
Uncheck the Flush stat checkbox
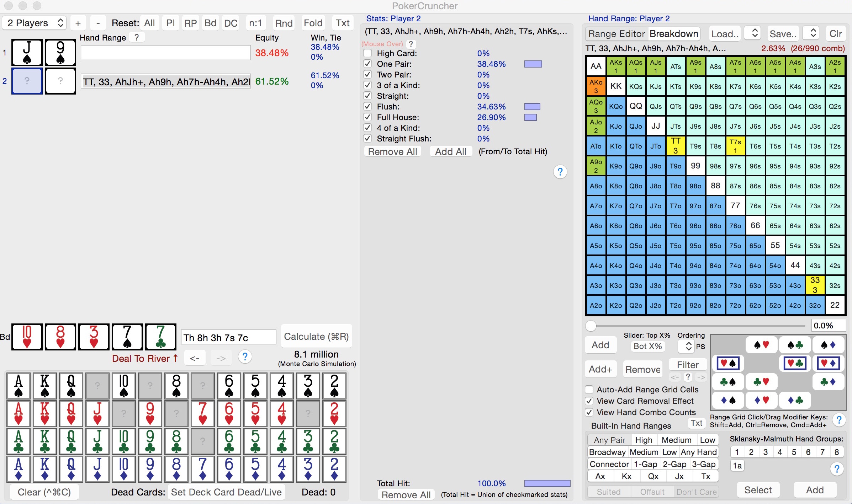367,107
